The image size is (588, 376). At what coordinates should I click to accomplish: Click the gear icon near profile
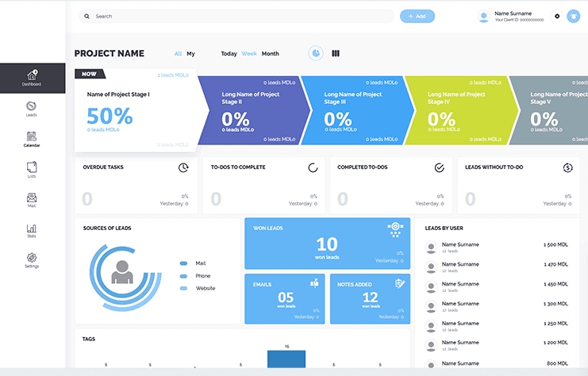(557, 16)
